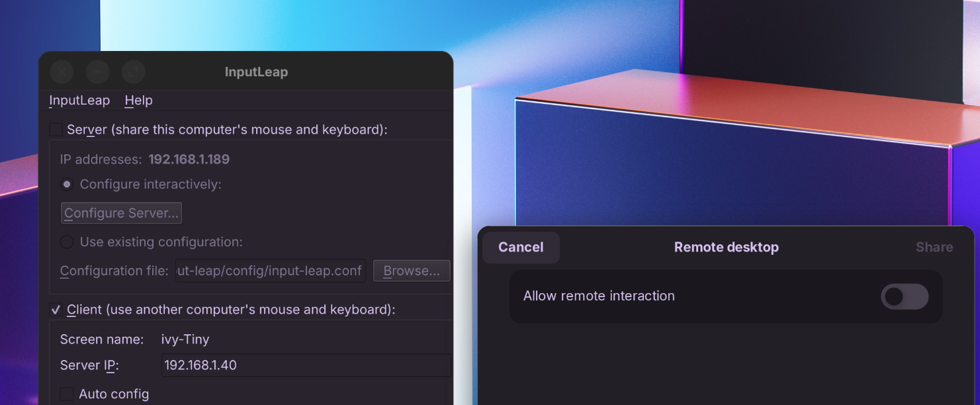Turn on Allow remote interaction switch
The width and height of the screenshot is (980, 405).
click(904, 296)
